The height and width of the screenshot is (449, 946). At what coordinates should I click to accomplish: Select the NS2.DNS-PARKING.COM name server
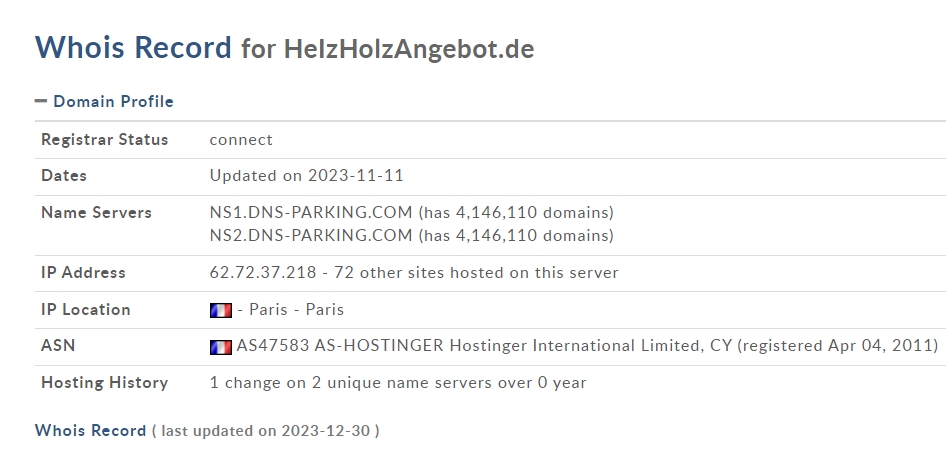[x=311, y=236]
